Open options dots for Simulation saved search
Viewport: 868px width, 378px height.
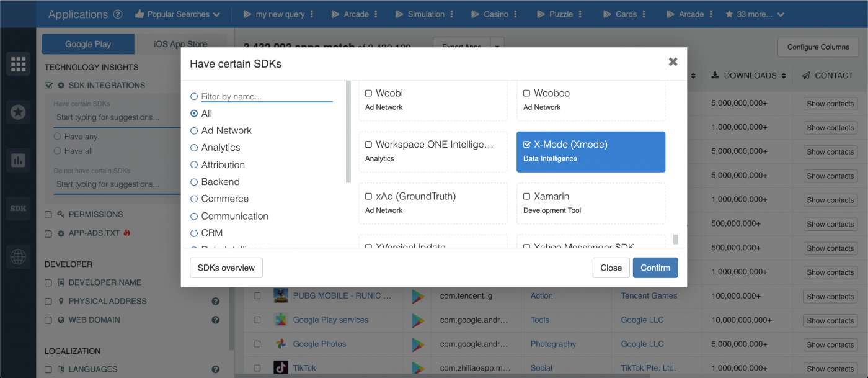click(x=451, y=14)
